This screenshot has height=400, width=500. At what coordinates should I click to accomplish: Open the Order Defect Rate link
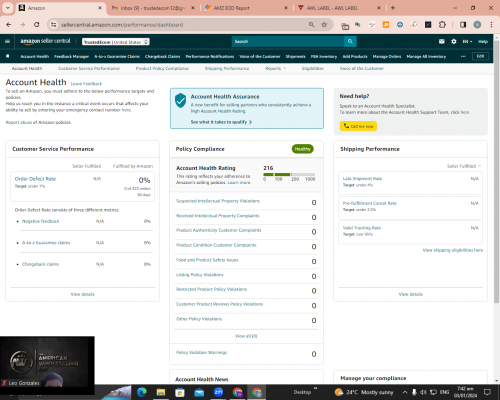pyautogui.click(x=35, y=179)
